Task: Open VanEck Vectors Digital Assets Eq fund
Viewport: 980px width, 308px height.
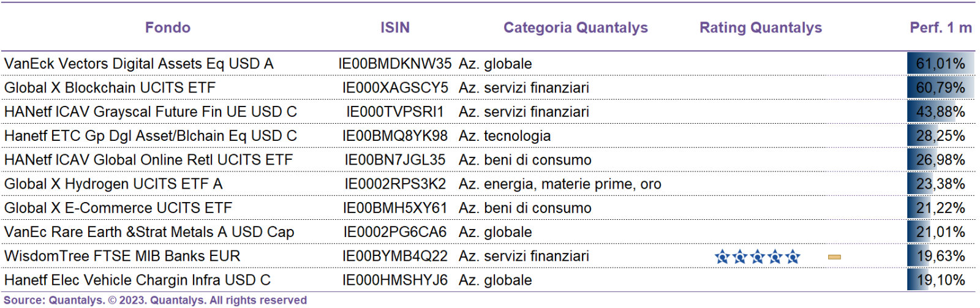Action: pyautogui.click(x=139, y=64)
